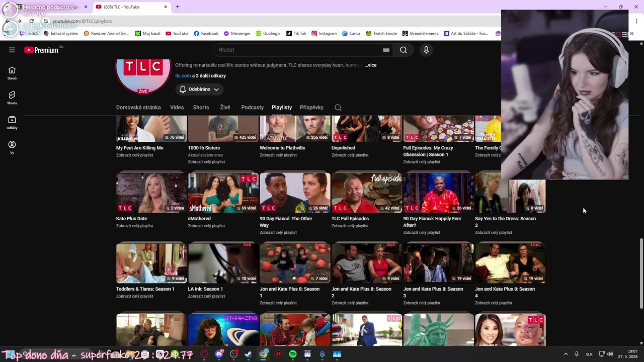Open the YouTube hamburger guide menu
This screenshot has width=644, height=362.
[12, 50]
